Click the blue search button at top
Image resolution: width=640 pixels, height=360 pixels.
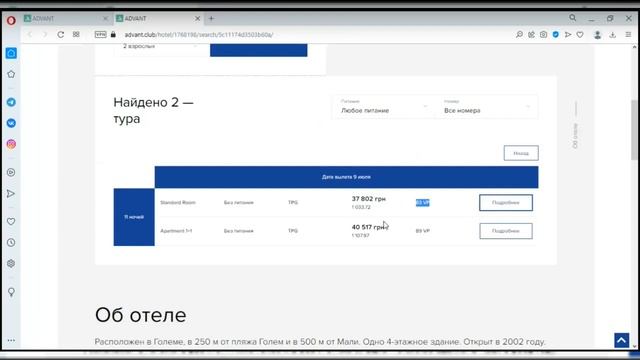(258, 50)
